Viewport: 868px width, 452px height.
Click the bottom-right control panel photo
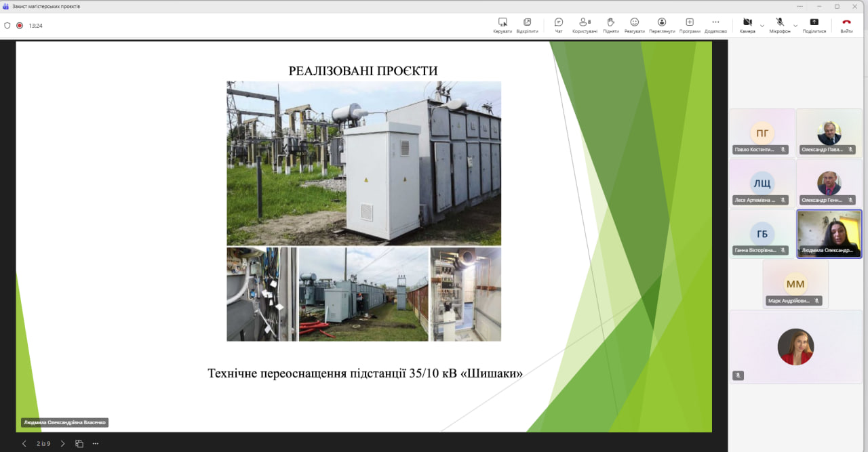coord(466,294)
